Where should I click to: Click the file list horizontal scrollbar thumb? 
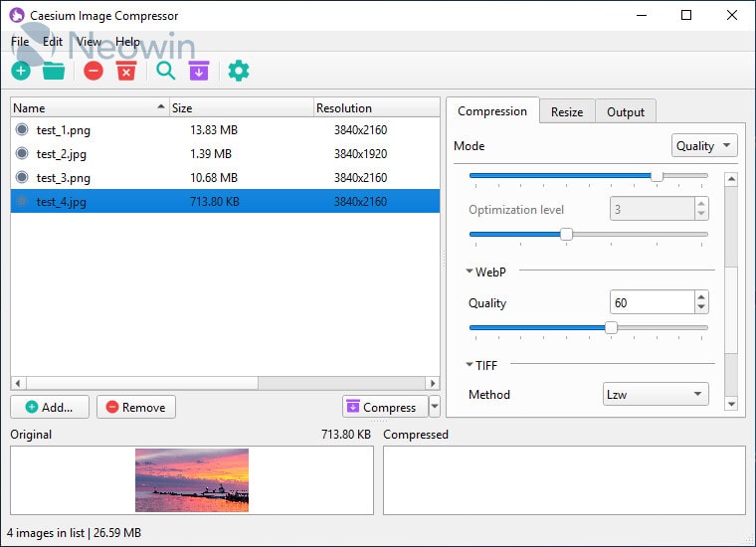click(142, 383)
